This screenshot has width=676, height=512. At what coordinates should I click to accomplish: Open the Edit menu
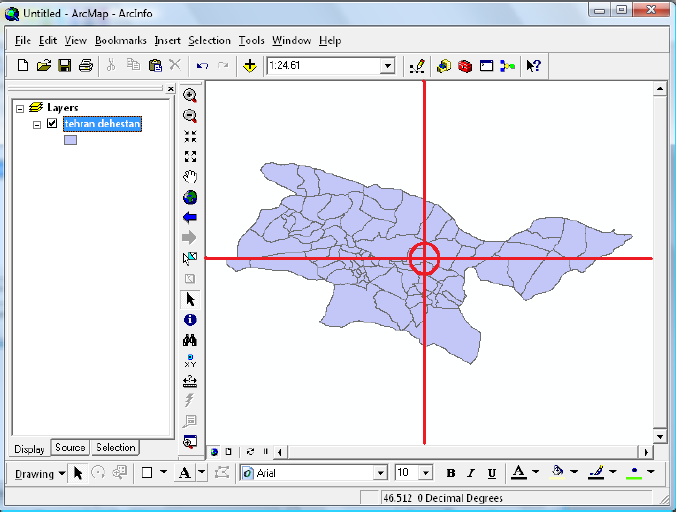point(48,41)
